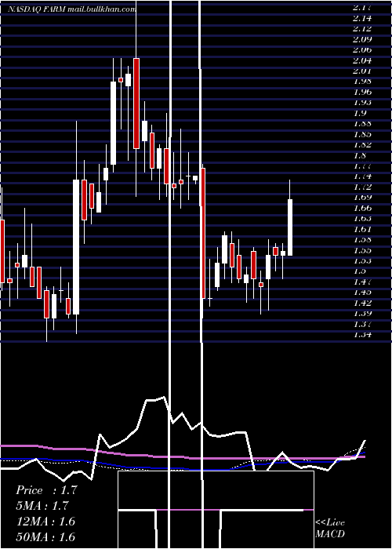
Task: Click the most recent white candlestick ending near 1.69
Action: (x=290, y=227)
